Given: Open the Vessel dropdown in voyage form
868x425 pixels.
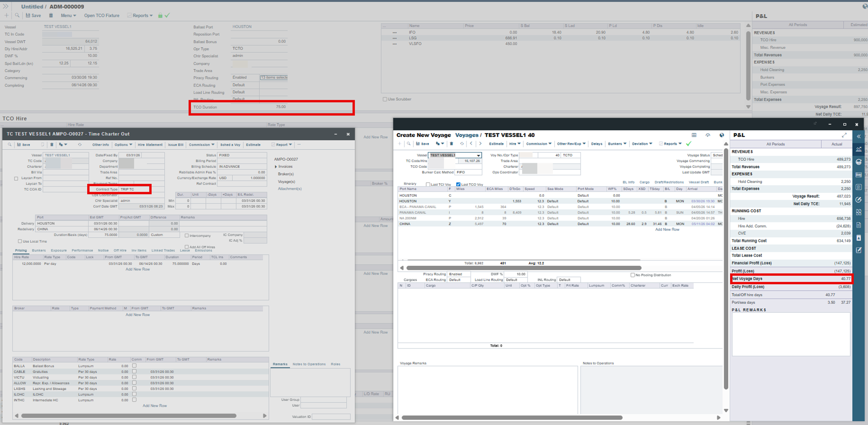Looking at the screenshot, I should (x=478, y=155).
